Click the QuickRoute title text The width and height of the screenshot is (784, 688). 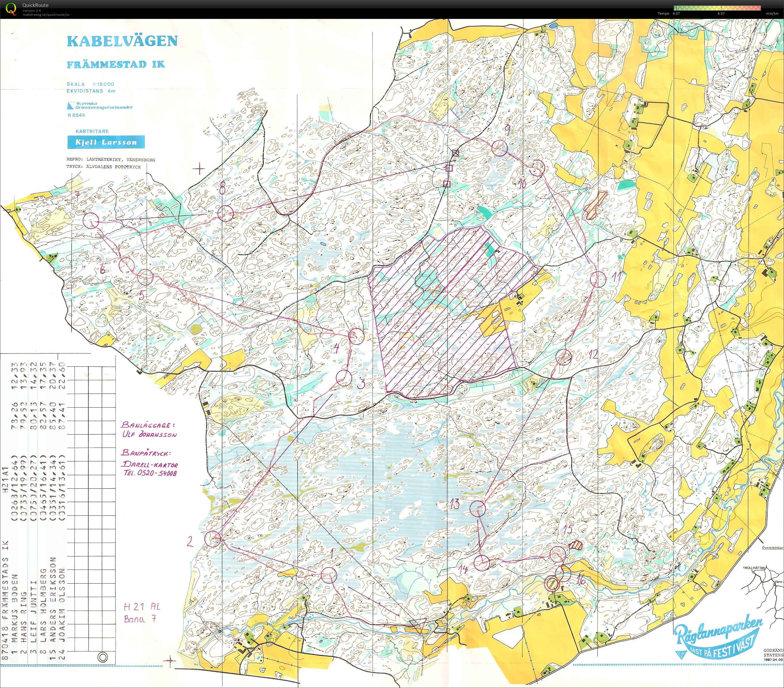coord(35,5)
